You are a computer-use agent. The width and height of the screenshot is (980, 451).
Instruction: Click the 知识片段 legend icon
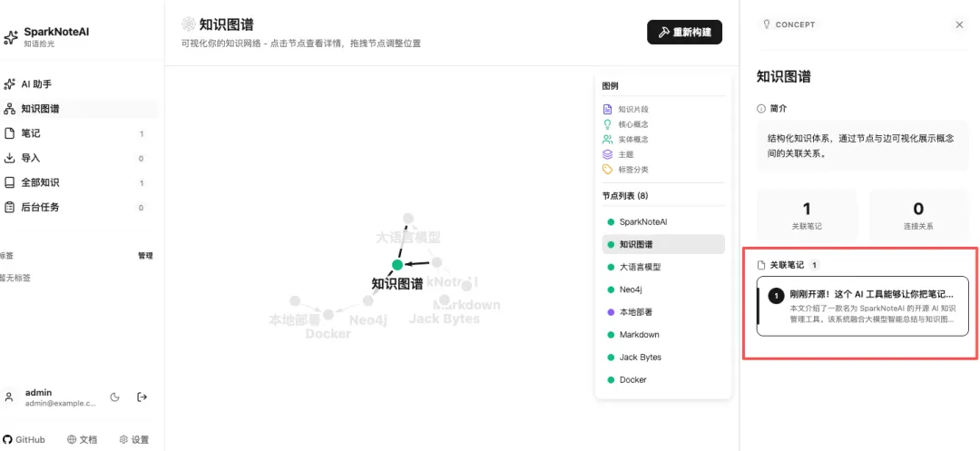[607, 109]
